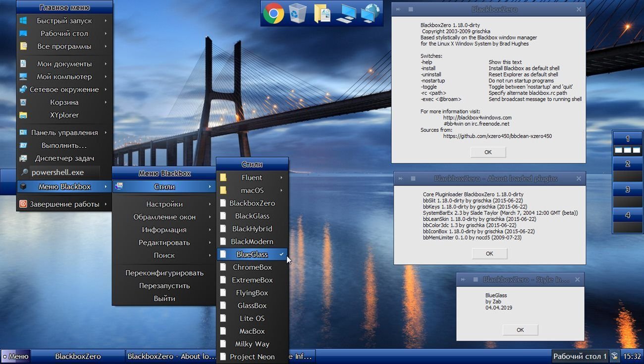The height and width of the screenshot is (364, 644).
Task: Open the network globe icon in dock
Action: tap(370, 13)
